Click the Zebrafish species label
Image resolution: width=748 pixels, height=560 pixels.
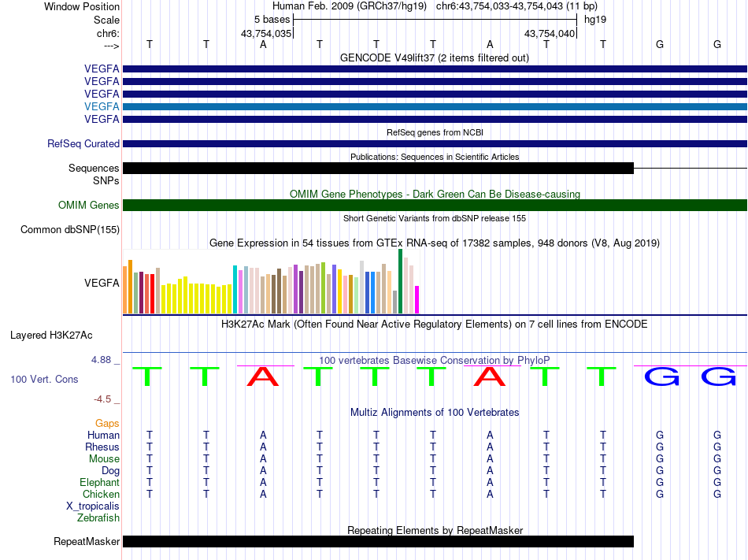click(x=98, y=517)
